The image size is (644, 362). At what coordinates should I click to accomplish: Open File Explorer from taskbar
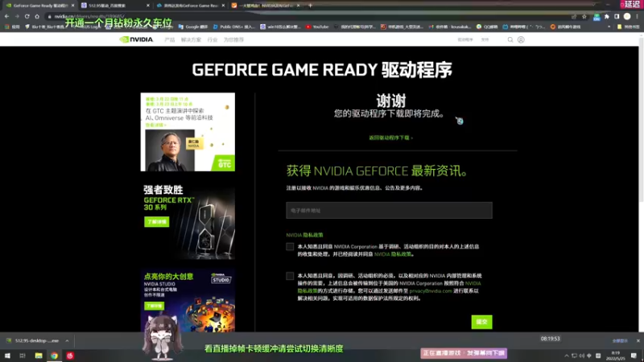39,356
